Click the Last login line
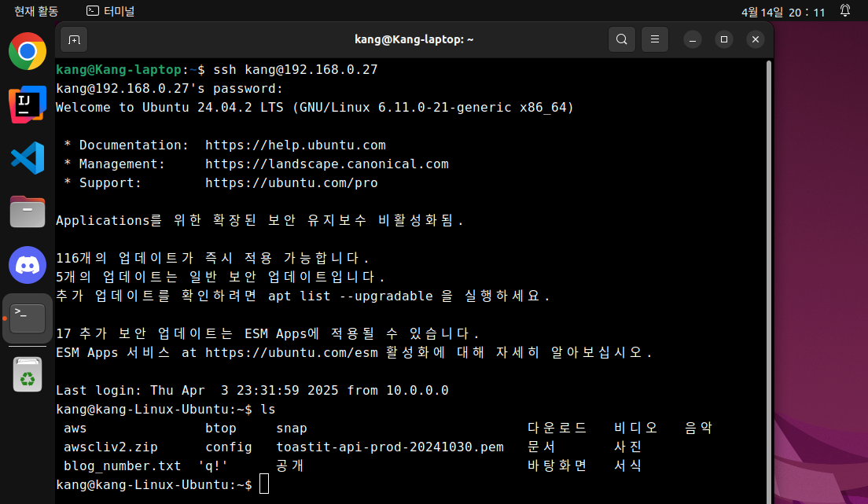This screenshot has height=504, width=868. point(252,391)
